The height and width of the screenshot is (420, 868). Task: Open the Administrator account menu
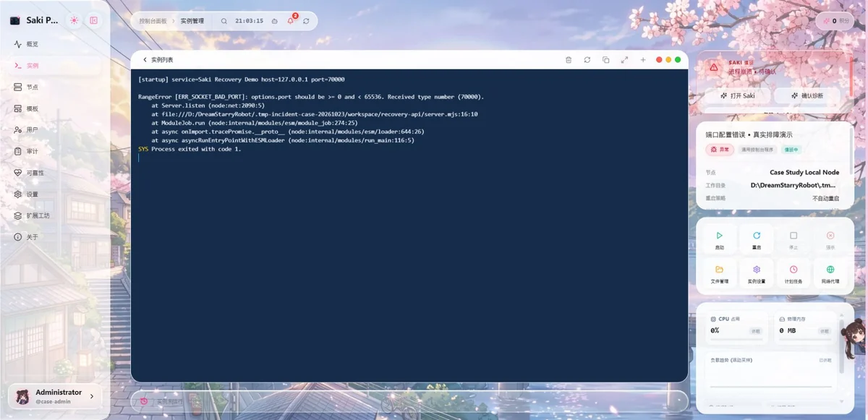[56, 396]
